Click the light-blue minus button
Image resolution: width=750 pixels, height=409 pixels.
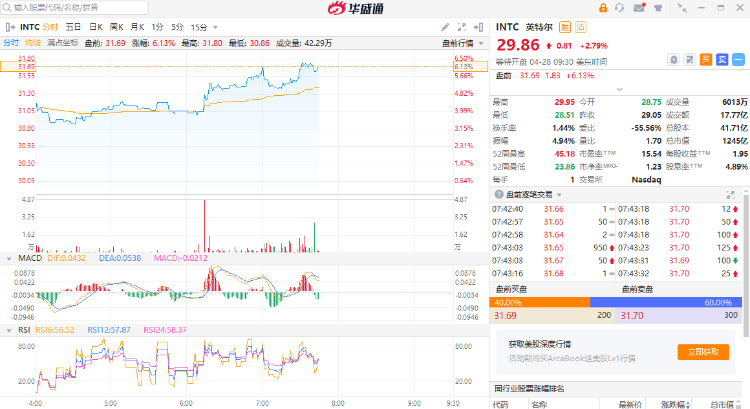(x=739, y=60)
